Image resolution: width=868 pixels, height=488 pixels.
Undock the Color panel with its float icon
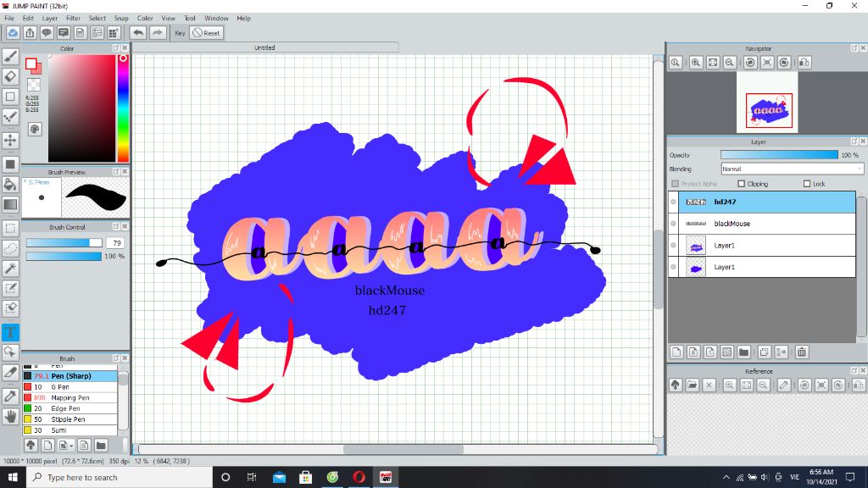tap(115, 48)
